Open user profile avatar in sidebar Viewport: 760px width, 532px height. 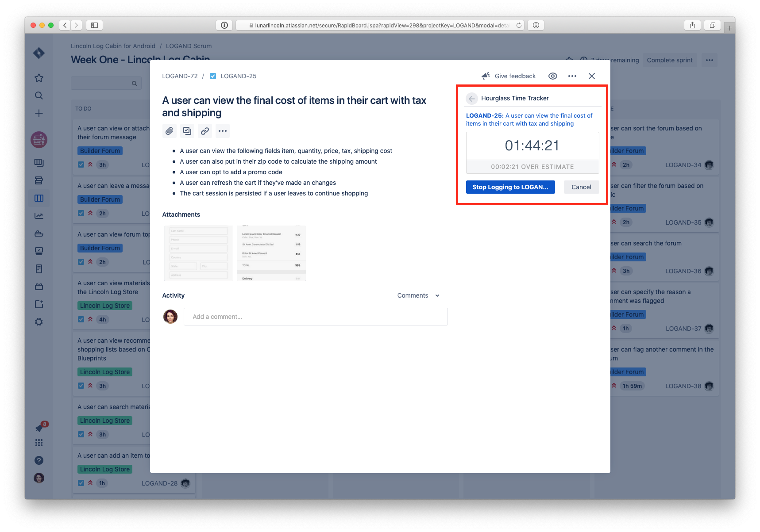tap(39, 478)
